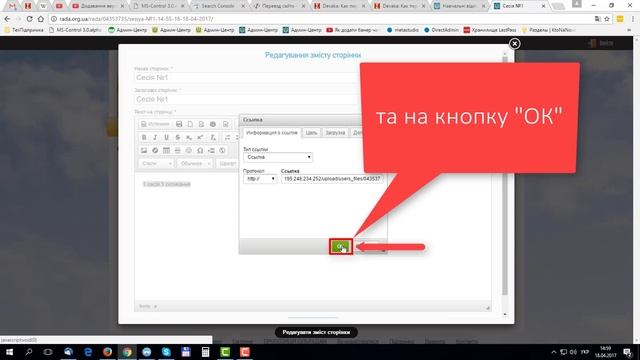The image size is (640, 360).
Task: Click the Save icon in editor toolbar
Action: point(179,124)
